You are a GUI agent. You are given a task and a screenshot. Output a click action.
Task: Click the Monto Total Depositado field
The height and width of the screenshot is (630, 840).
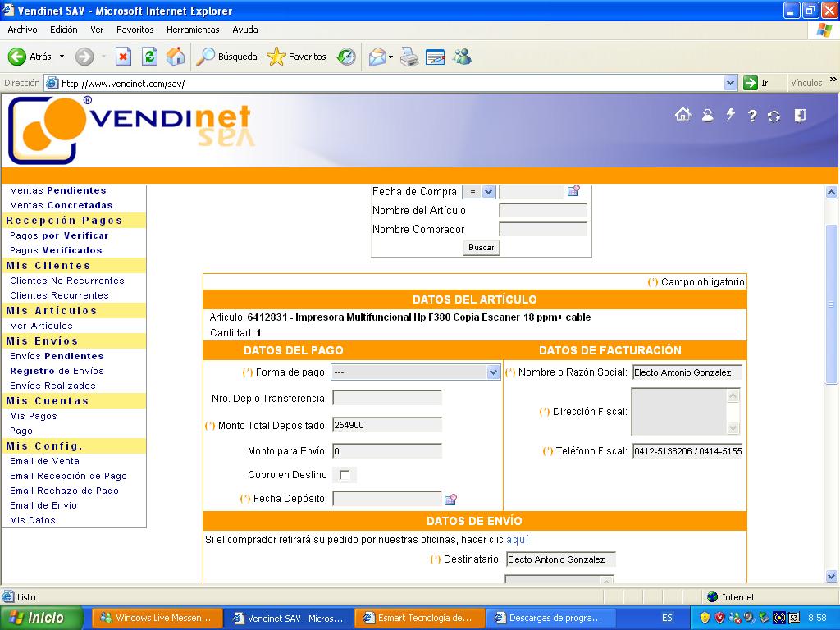pyautogui.click(x=387, y=425)
